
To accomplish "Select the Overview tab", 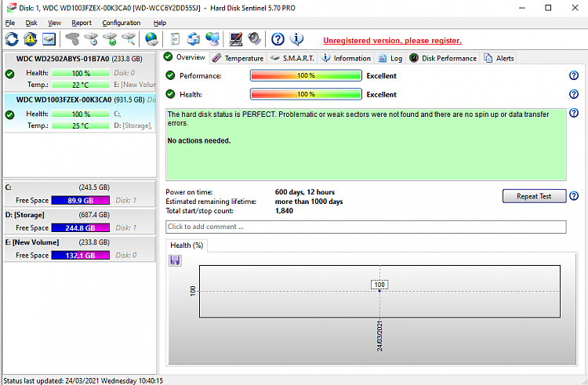I will tap(185, 57).
